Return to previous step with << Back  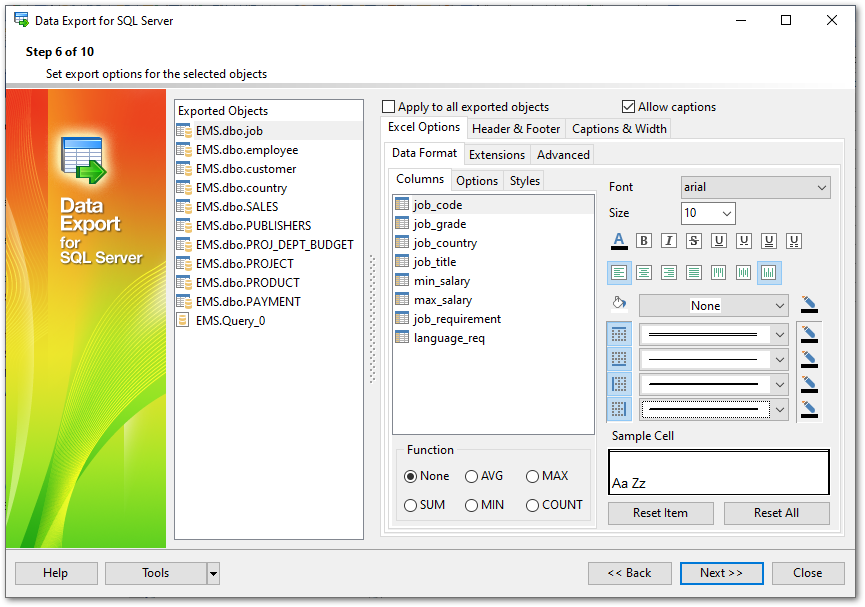tap(629, 573)
